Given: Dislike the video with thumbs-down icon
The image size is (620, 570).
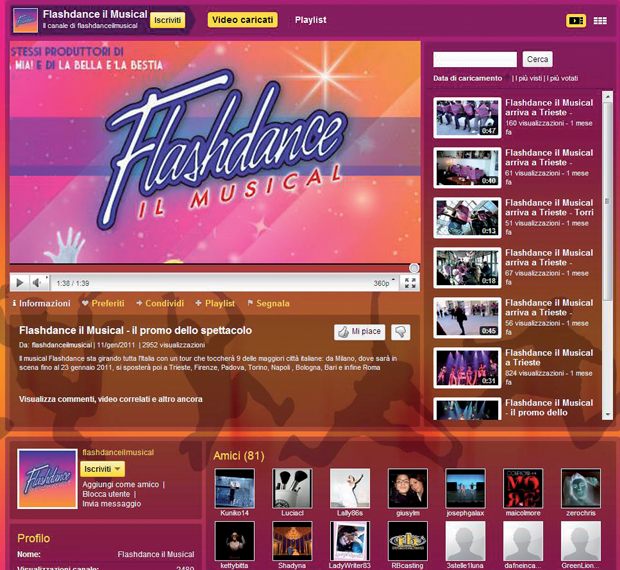Looking at the screenshot, I should (x=401, y=332).
